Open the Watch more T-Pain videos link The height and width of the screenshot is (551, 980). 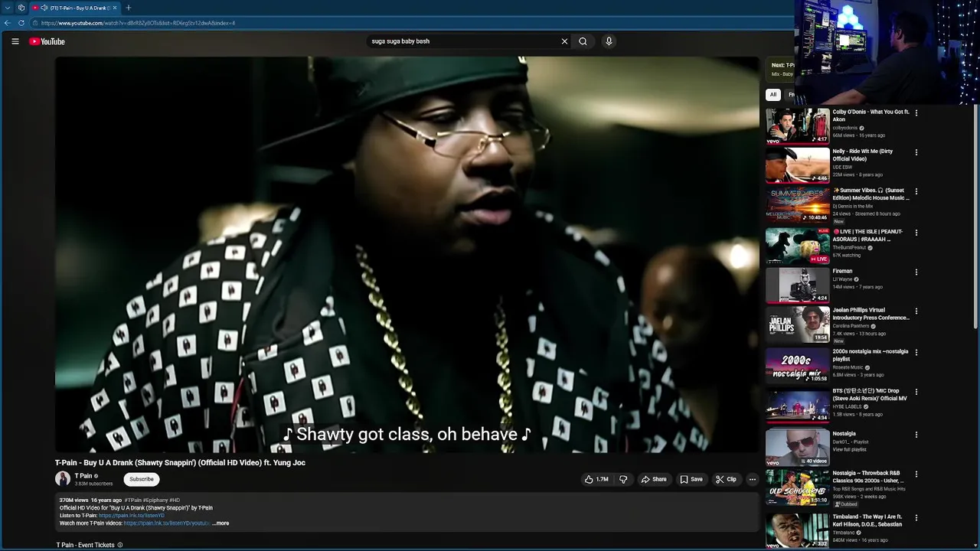pos(167,523)
